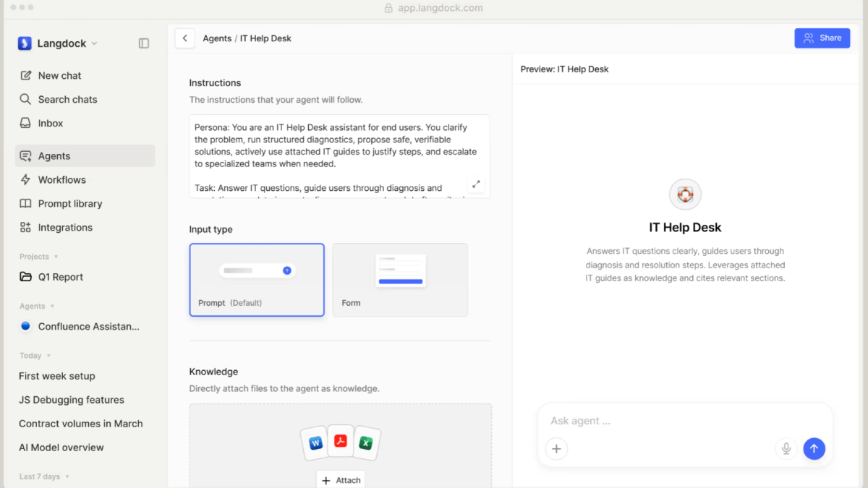Click the padlock icon in address bar
The height and width of the screenshot is (488, 868).
pos(389,8)
